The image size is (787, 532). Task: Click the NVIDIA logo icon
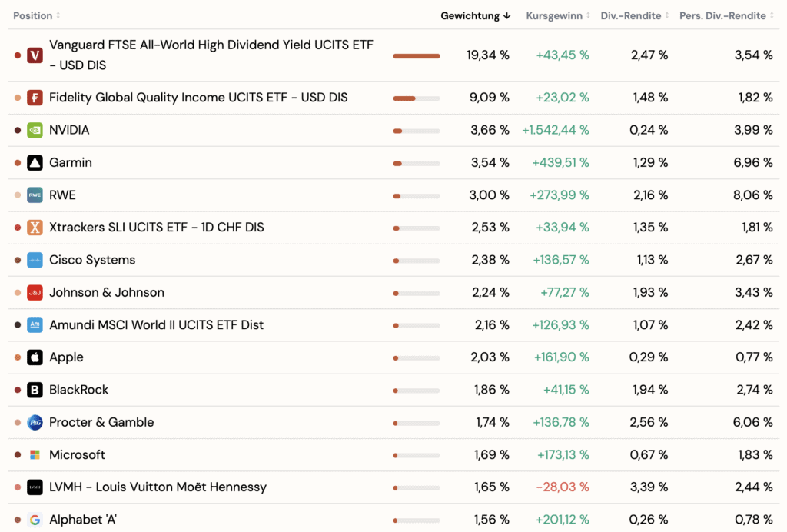pyautogui.click(x=35, y=130)
